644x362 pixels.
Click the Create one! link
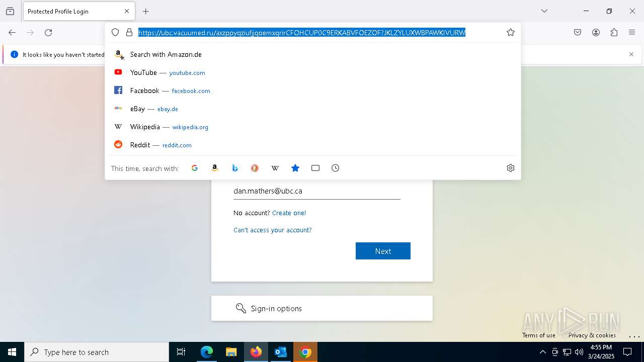[289, 213]
